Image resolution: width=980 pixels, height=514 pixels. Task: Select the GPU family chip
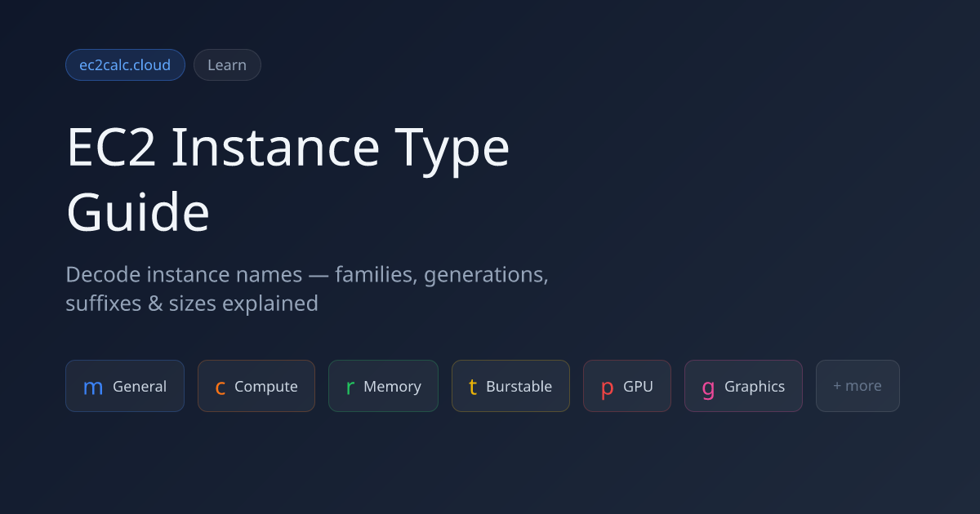627,386
